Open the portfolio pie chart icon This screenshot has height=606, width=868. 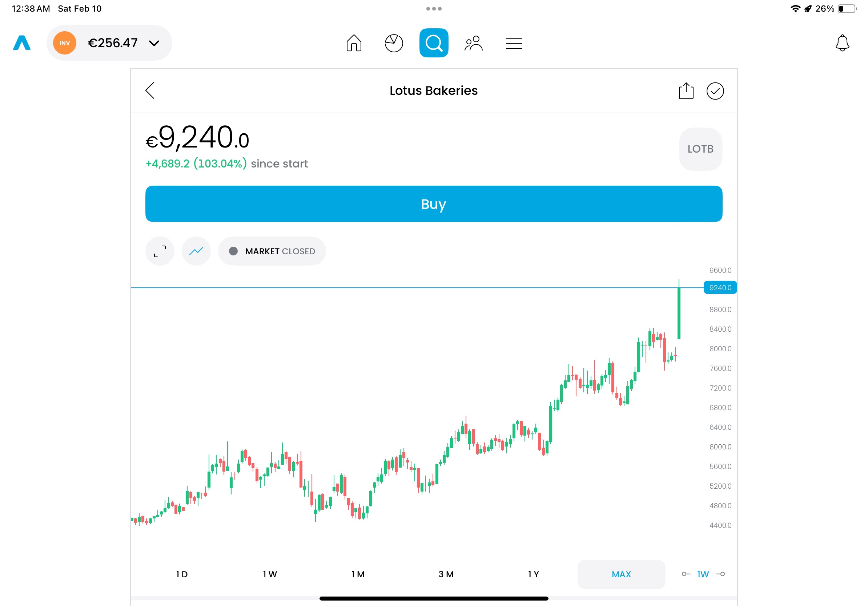point(394,43)
